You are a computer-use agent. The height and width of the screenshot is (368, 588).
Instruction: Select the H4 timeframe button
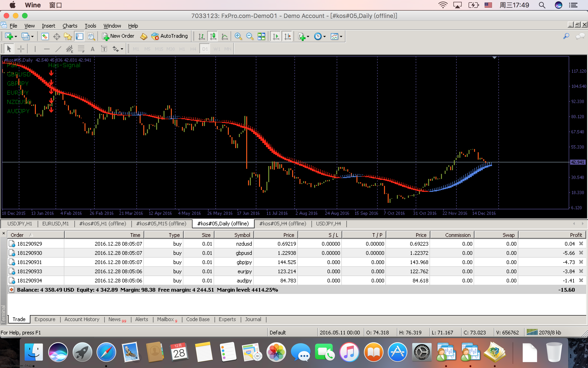[x=193, y=49]
